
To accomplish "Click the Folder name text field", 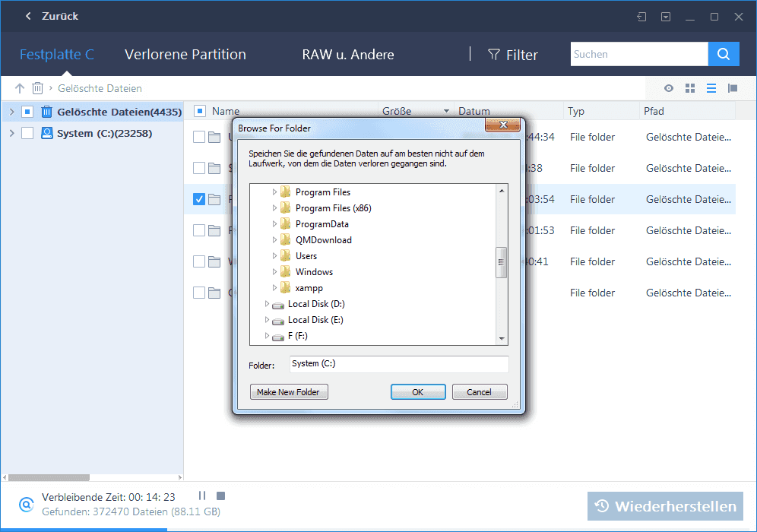I will point(398,364).
